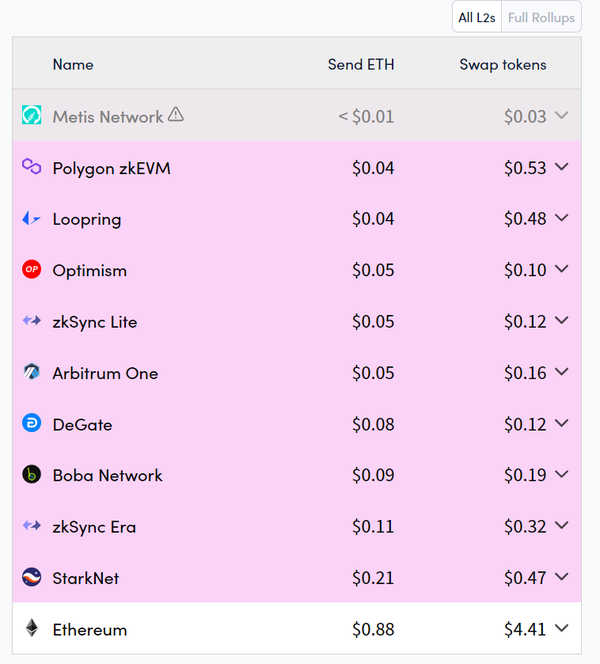
Task: Click the Loopring logo icon
Action: pos(31,219)
